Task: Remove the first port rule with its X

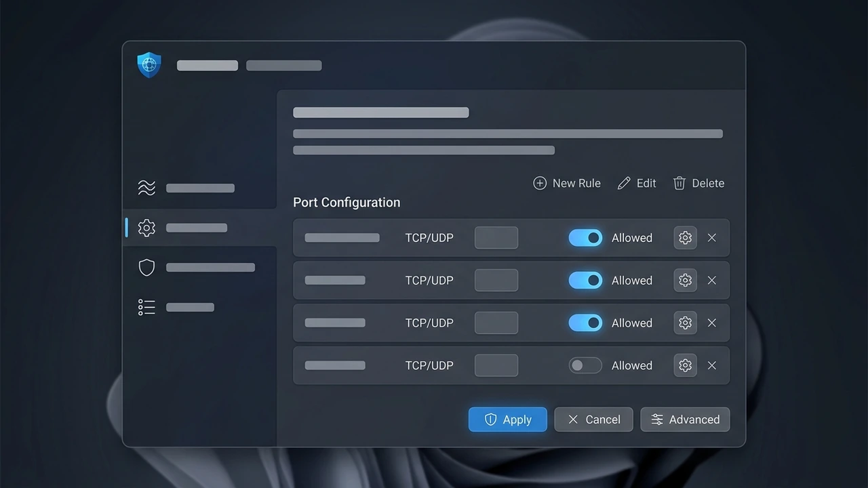Action: coord(712,238)
